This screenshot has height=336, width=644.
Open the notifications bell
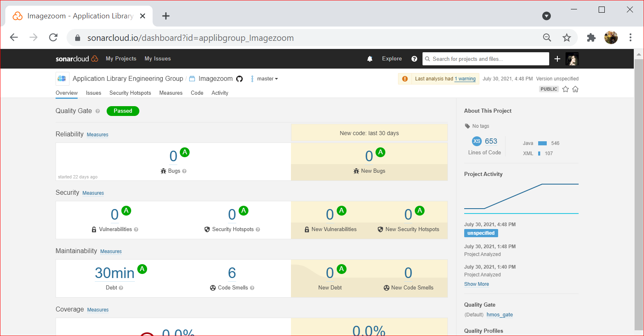370,59
